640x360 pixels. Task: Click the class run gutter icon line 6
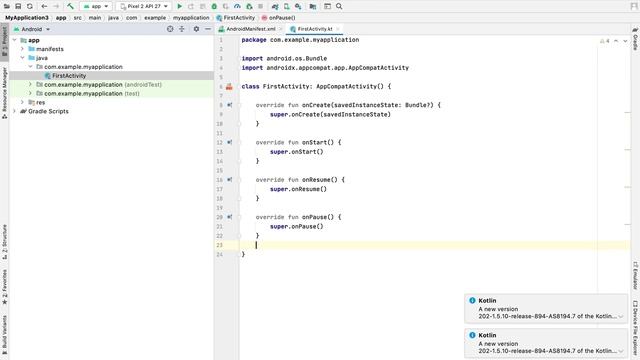(x=229, y=87)
